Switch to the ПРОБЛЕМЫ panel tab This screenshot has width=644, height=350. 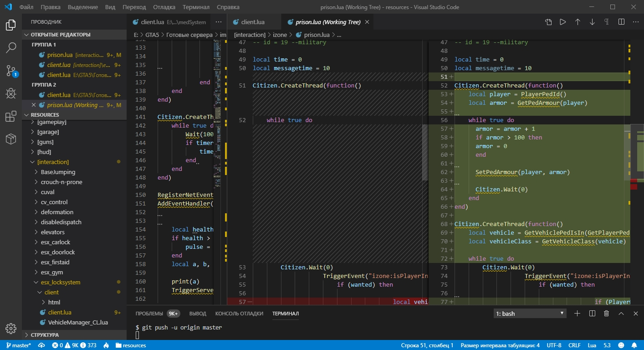click(x=149, y=314)
